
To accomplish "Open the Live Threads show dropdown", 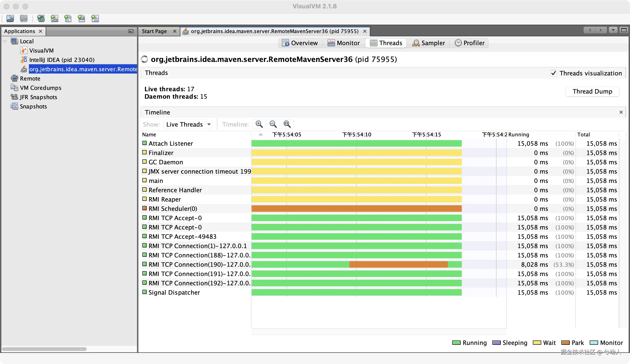I will [x=188, y=124].
